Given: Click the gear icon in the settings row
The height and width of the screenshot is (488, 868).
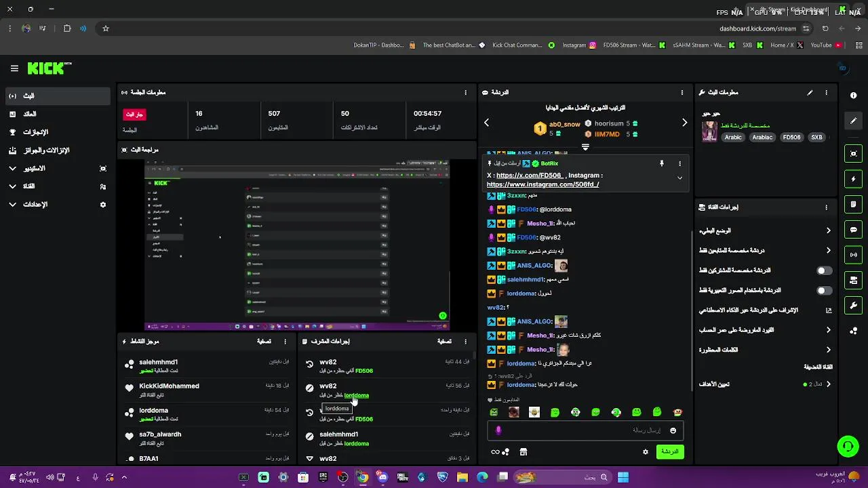Looking at the screenshot, I should point(103,205).
